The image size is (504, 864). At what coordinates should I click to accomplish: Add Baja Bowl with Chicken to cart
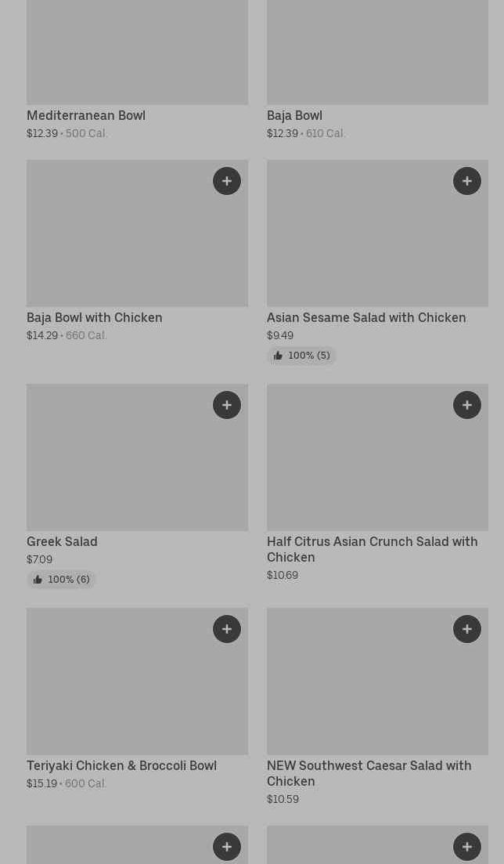(227, 181)
